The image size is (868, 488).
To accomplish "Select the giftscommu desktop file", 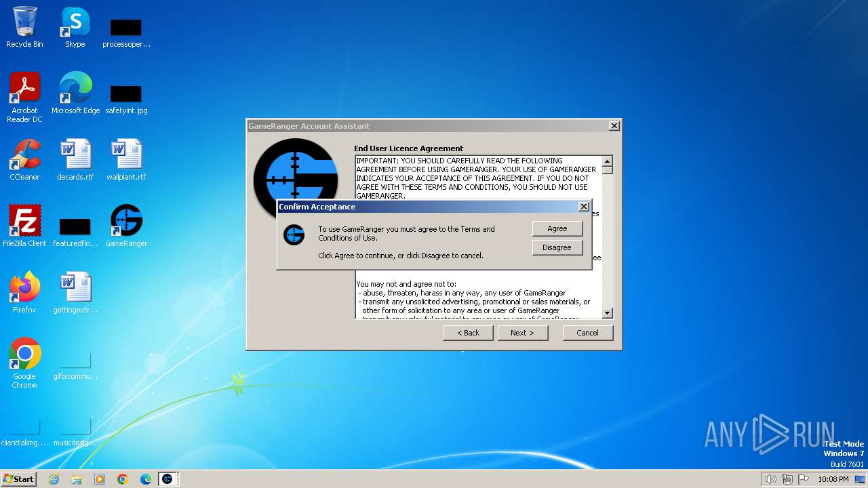I will pos(75,366).
